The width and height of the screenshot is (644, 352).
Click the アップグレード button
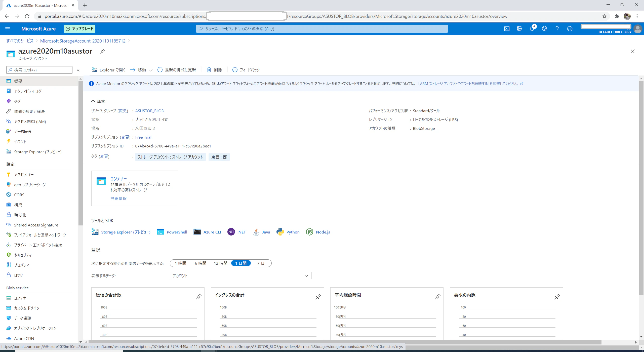coord(79,29)
